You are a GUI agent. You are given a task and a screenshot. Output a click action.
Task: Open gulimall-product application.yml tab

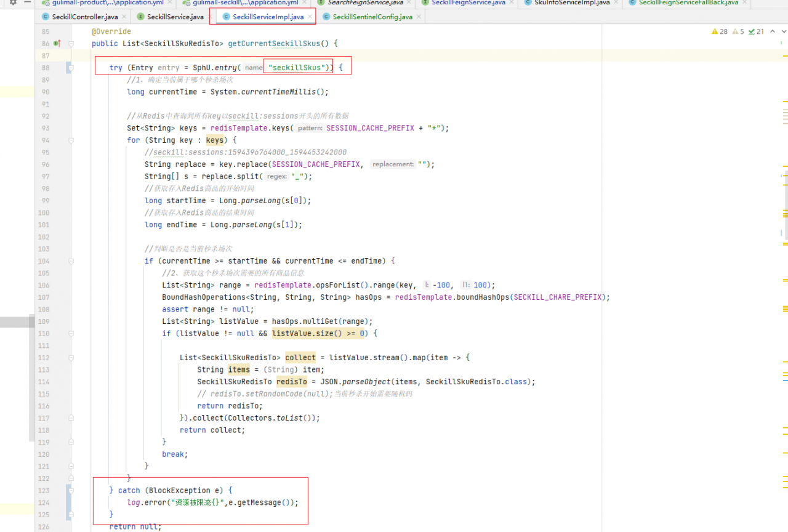point(107,2)
